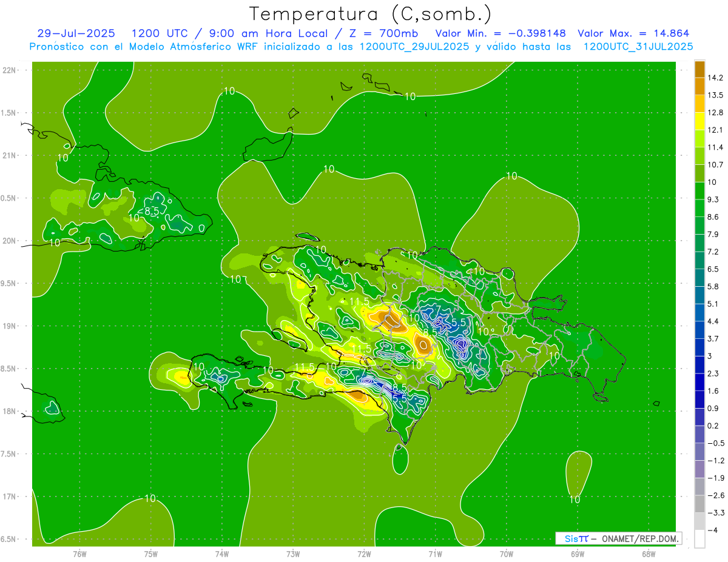728x562 pixels.
Task: Click the 'ONAMET/REP.DOM.' credit box
Action: [641, 538]
